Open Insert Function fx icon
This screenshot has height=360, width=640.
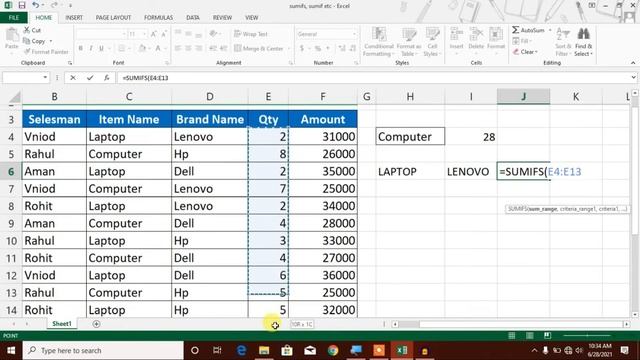click(107, 78)
